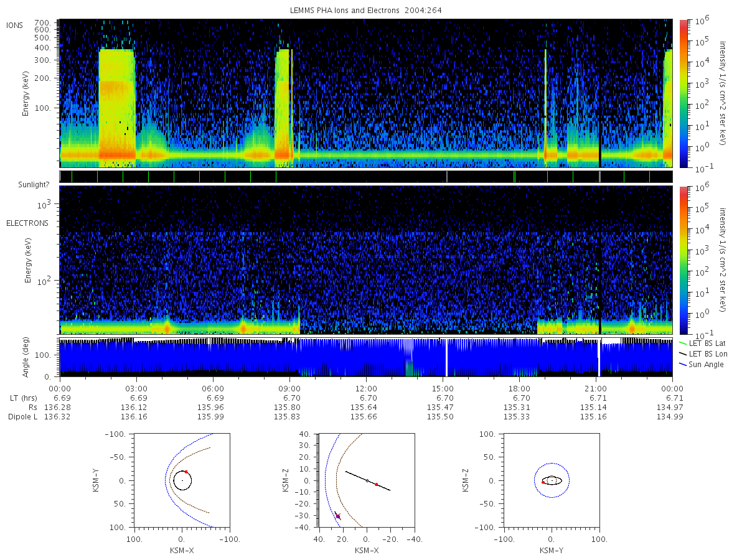The width and height of the screenshot is (747, 560).
Task: Click the black planet circle in KSM-X/KSM-Y plot
Action: (x=182, y=480)
